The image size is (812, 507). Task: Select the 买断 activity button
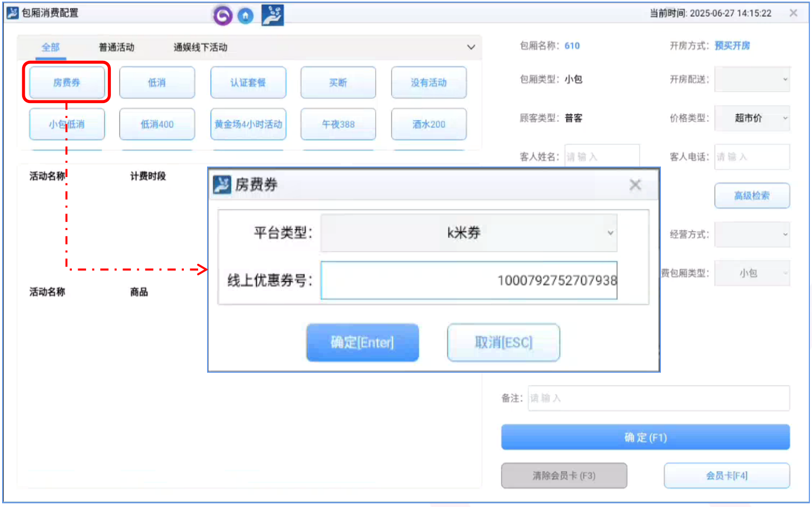(x=338, y=82)
